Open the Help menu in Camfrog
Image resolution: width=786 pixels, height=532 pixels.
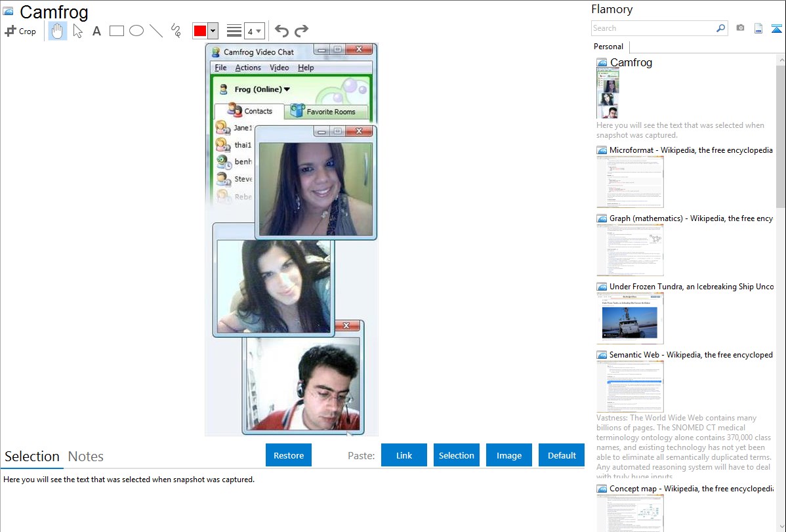(x=306, y=68)
